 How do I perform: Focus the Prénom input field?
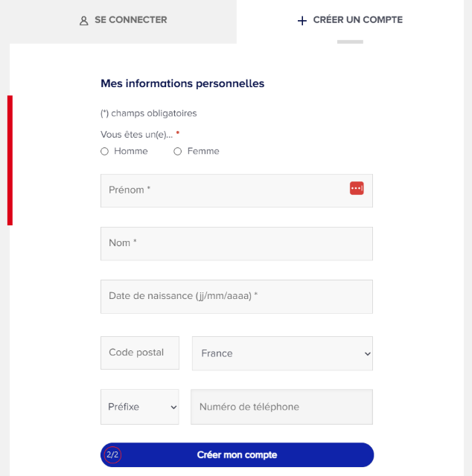[x=237, y=190]
